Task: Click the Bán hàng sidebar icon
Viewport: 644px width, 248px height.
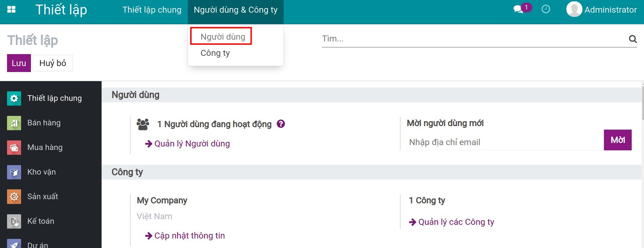Action: coord(14,123)
